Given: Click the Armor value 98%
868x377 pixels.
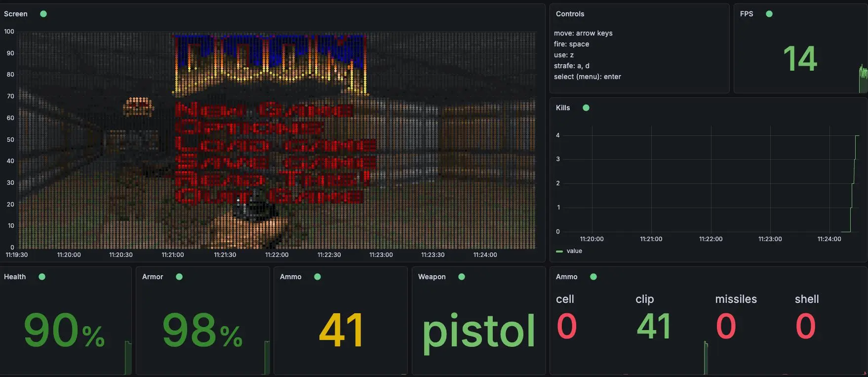Looking at the screenshot, I should (x=202, y=330).
